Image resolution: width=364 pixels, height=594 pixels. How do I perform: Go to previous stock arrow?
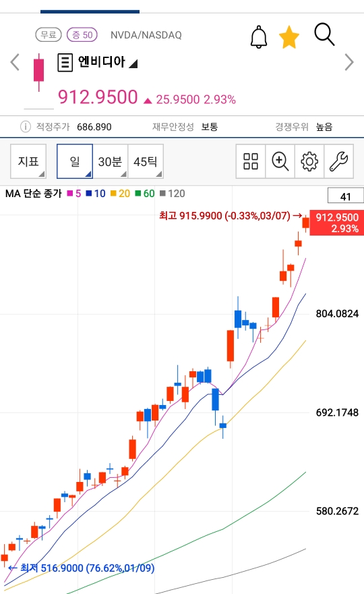point(15,63)
